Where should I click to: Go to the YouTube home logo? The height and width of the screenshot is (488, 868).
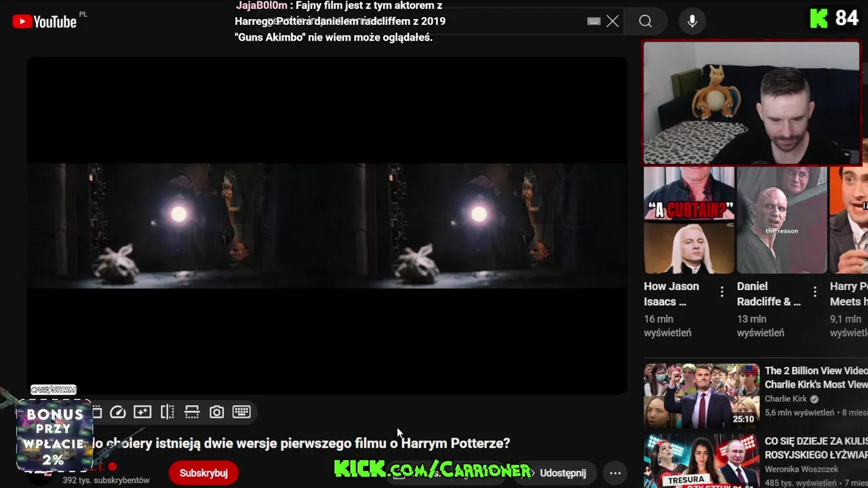tap(44, 22)
